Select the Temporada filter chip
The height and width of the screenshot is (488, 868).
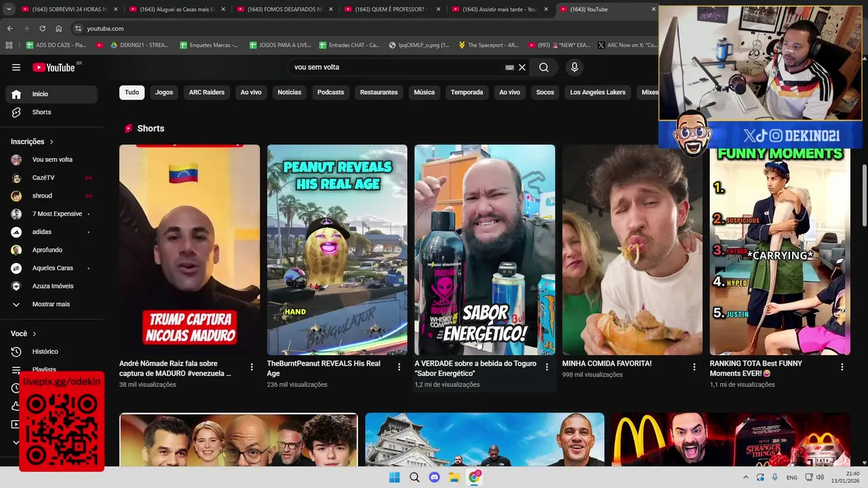pos(467,92)
